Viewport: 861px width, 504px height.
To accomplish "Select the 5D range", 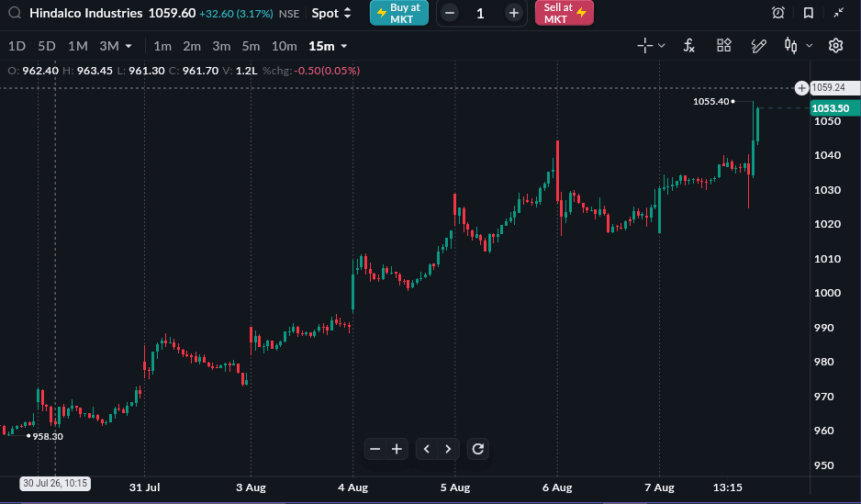I will pos(47,46).
